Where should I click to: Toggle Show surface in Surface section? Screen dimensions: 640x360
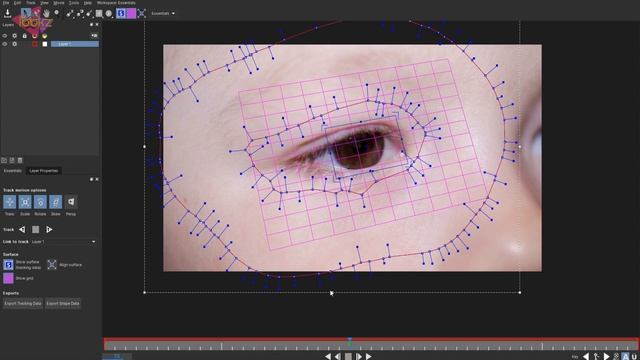click(8, 265)
